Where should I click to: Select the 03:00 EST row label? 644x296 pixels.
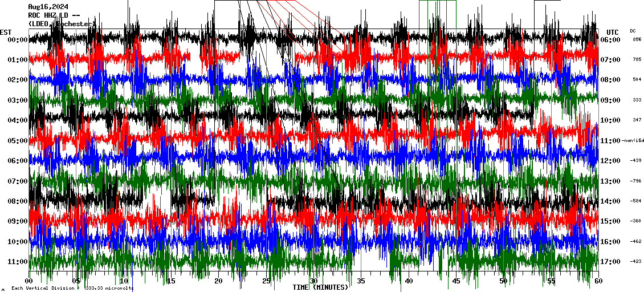point(14,100)
